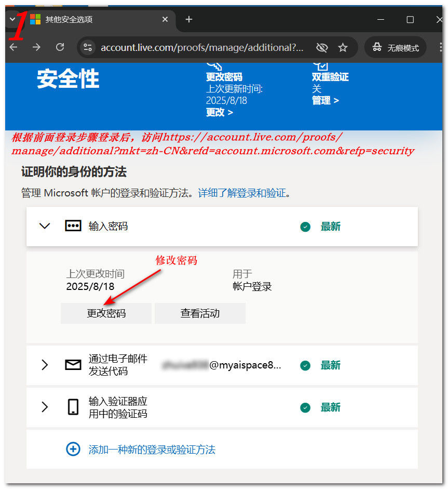Click green check status for authenticator row
Screen dimensions: 448x489
305,407
